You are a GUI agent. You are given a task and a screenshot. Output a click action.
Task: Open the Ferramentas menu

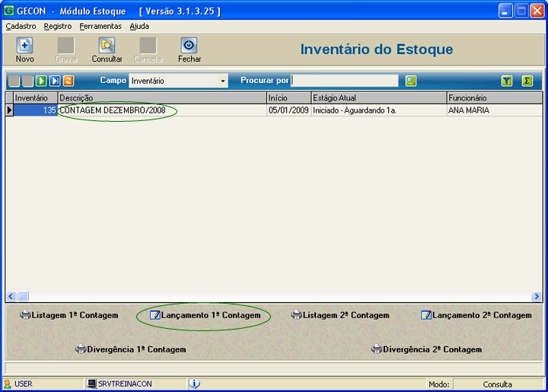click(100, 26)
